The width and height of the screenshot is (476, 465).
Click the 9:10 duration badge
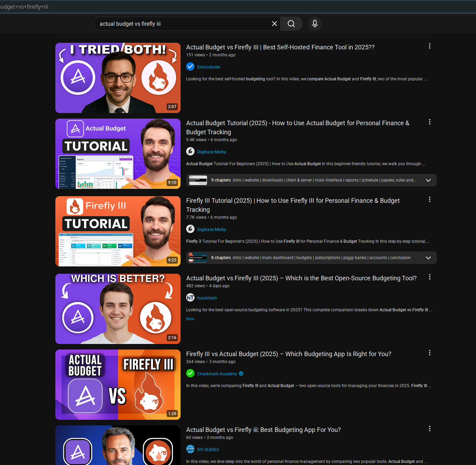pyautogui.click(x=172, y=183)
